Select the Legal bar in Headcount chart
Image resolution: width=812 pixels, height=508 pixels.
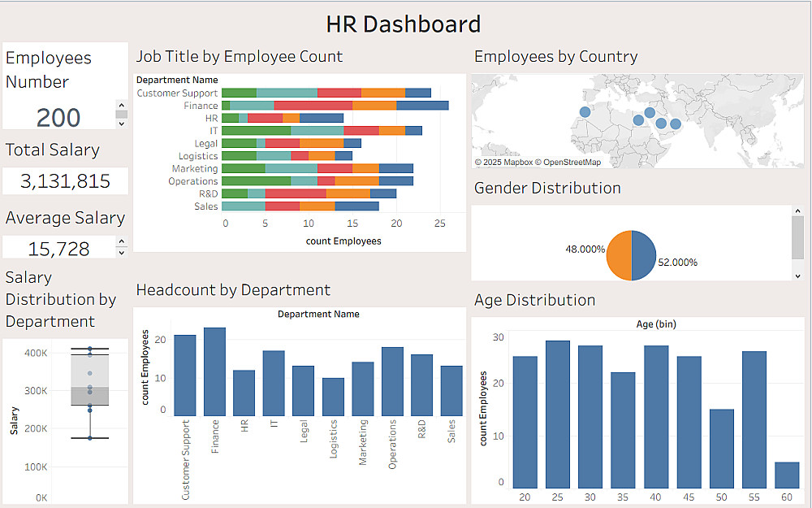303,391
